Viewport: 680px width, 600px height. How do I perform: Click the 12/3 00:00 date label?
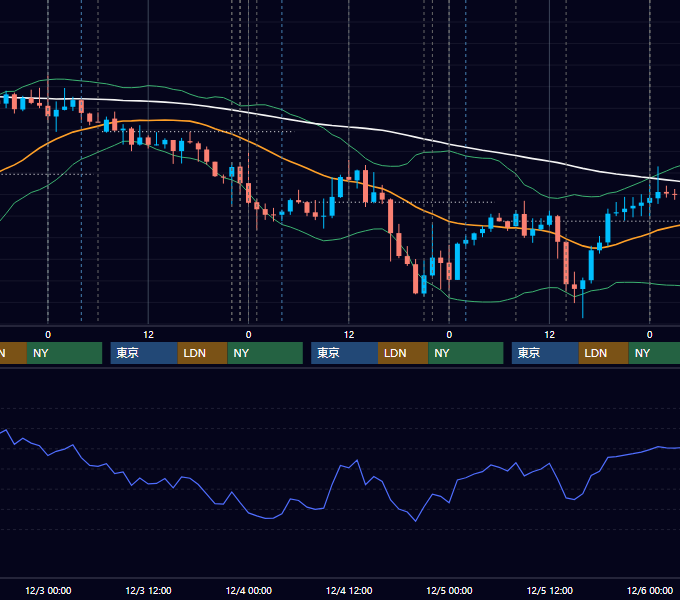(x=48, y=590)
